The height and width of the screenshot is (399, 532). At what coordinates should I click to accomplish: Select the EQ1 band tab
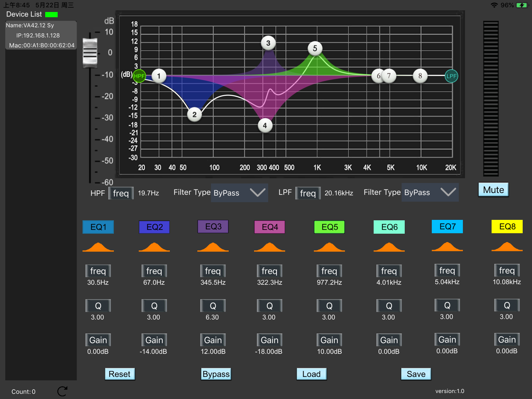(x=98, y=227)
